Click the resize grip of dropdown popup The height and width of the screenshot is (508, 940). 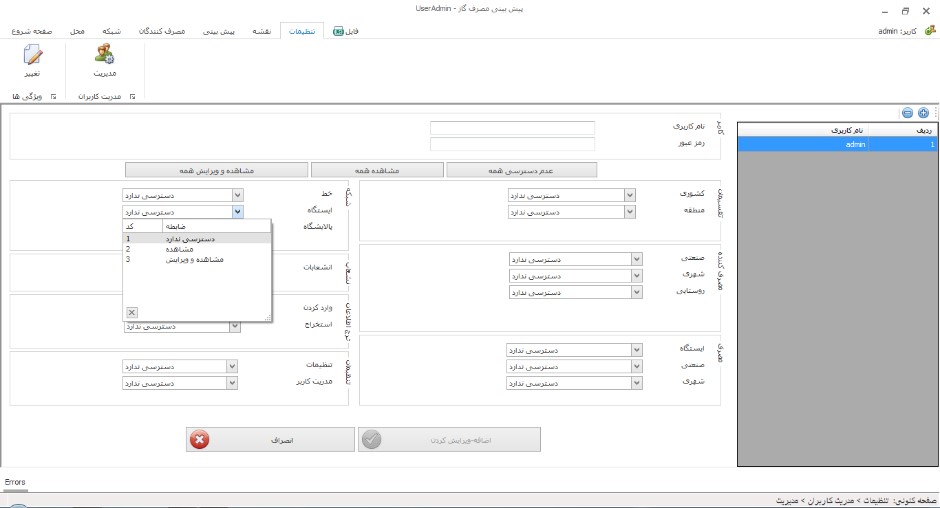pyautogui.click(x=268, y=318)
